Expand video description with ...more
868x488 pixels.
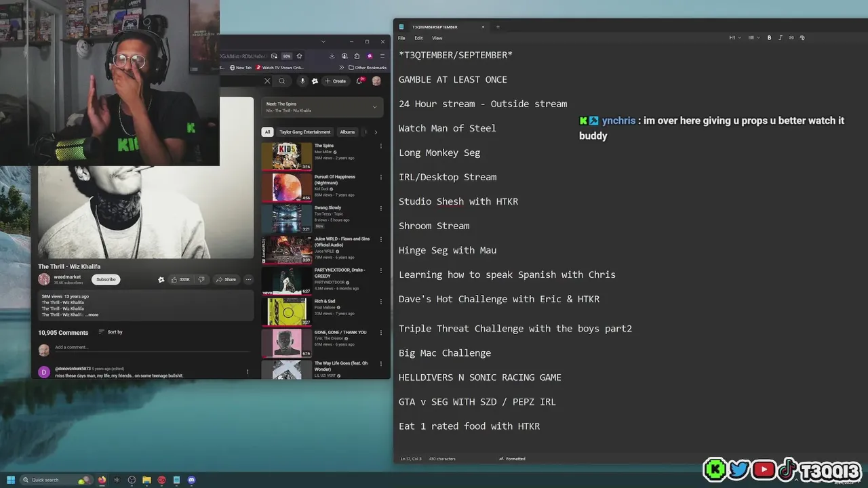click(92, 314)
